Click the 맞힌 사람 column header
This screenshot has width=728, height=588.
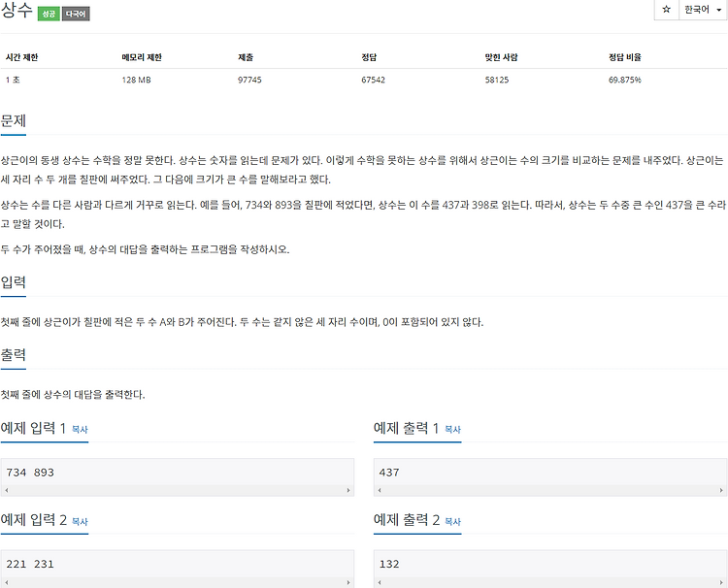coord(502,57)
